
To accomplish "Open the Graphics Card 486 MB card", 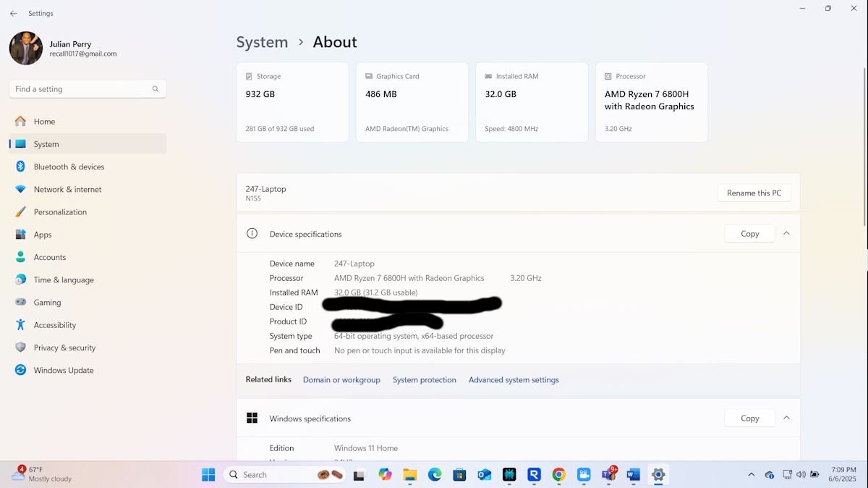I will click(412, 102).
